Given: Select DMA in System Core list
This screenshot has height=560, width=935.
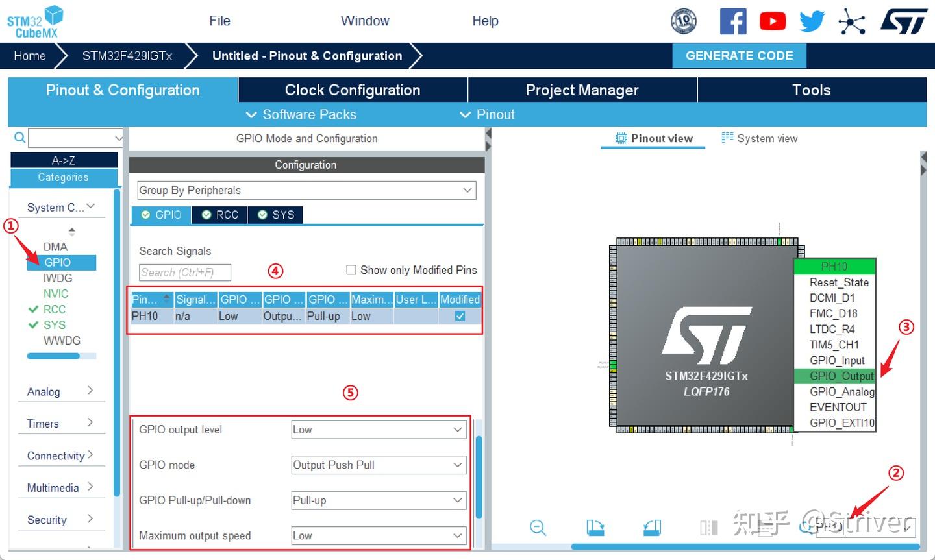Looking at the screenshot, I should [x=55, y=247].
